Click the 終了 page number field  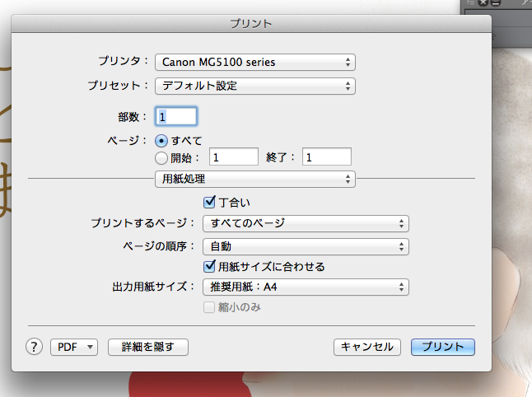(x=327, y=156)
